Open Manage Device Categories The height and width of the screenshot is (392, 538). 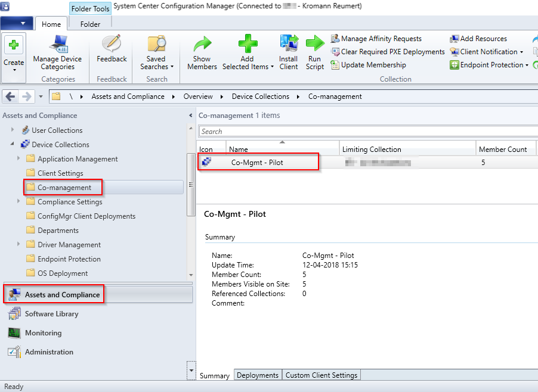tap(57, 53)
